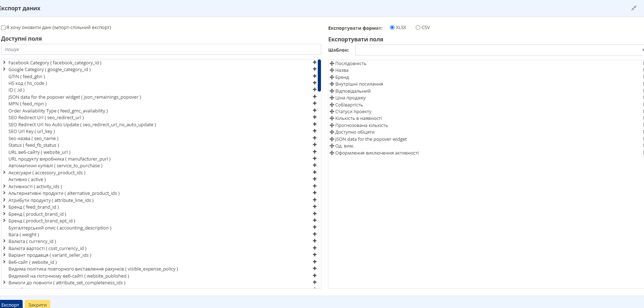
Task: Click move handle for Ціна продажу
Action: click(332, 98)
